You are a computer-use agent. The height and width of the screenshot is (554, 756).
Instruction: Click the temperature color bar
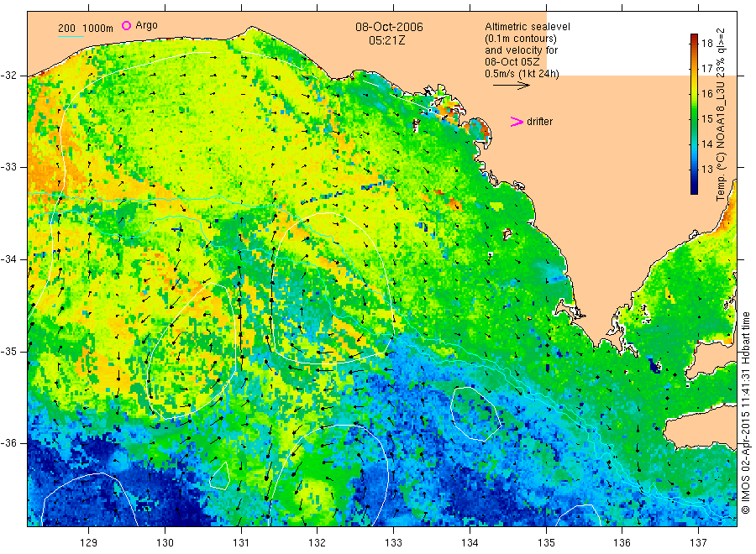pos(695,114)
